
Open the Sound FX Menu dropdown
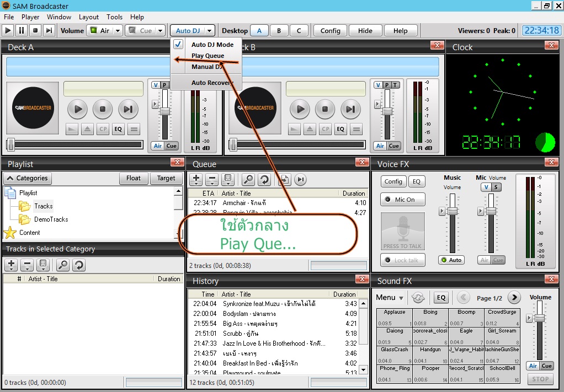(390, 298)
